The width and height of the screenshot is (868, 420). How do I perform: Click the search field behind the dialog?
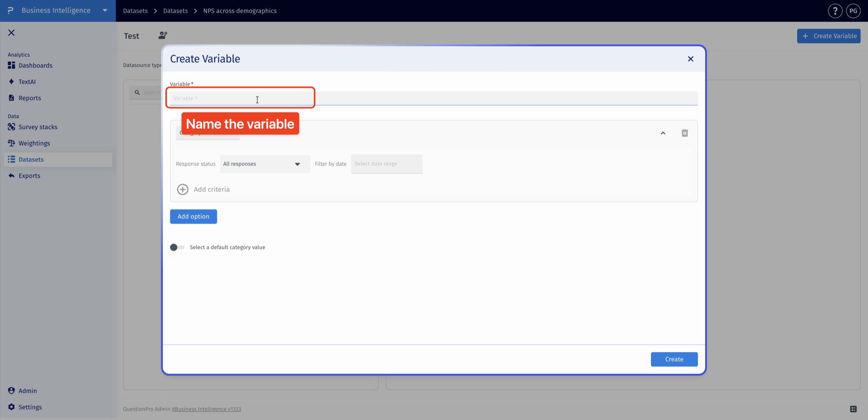(146, 92)
